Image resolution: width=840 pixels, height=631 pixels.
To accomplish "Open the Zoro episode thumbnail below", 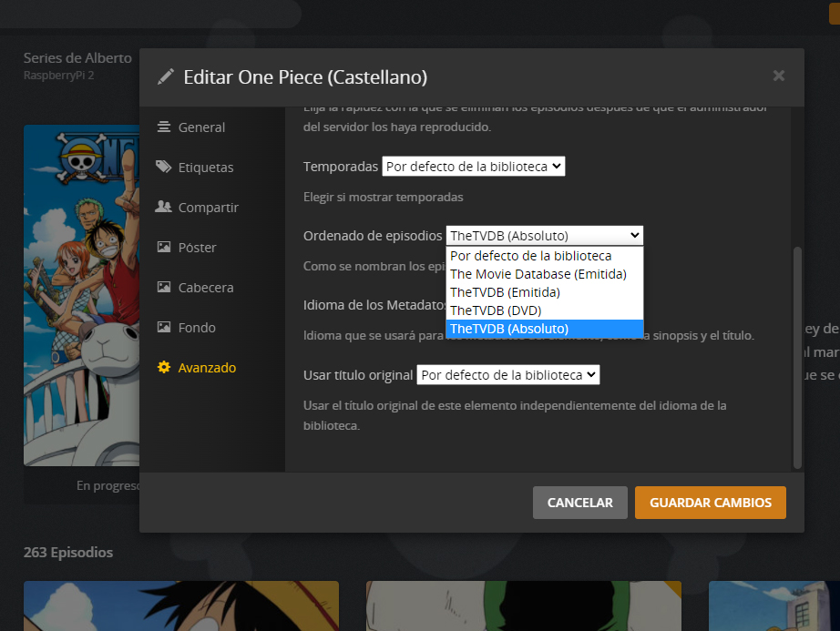I will (523, 606).
